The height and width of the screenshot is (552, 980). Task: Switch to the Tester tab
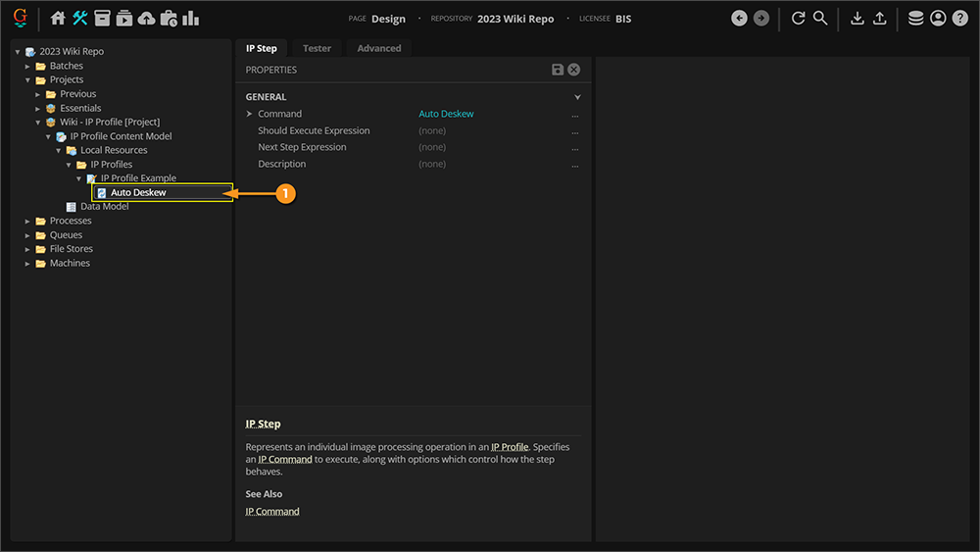[317, 48]
